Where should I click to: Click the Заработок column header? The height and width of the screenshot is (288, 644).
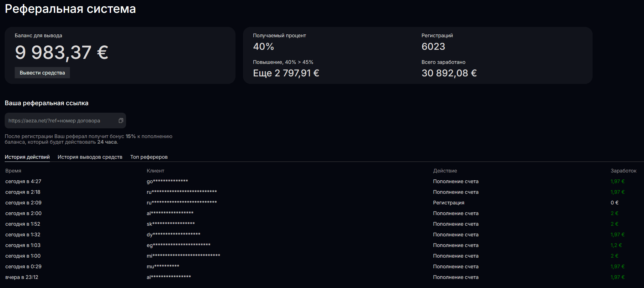click(x=623, y=171)
